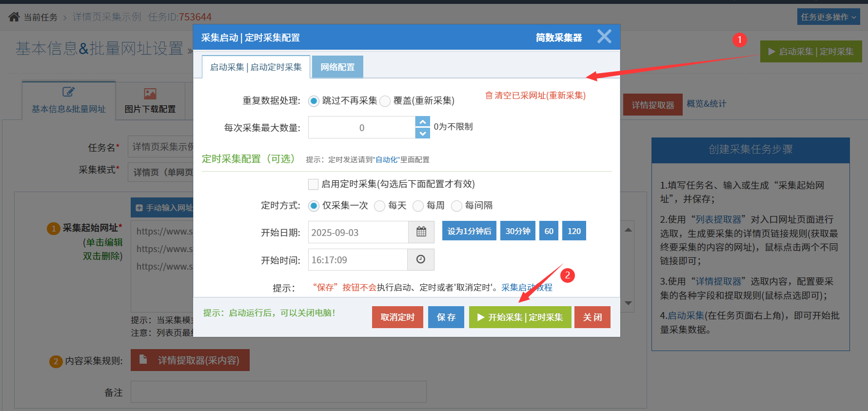The height and width of the screenshot is (411, 868).
Task: Set start time using 30分钟 button
Action: (x=517, y=231)
